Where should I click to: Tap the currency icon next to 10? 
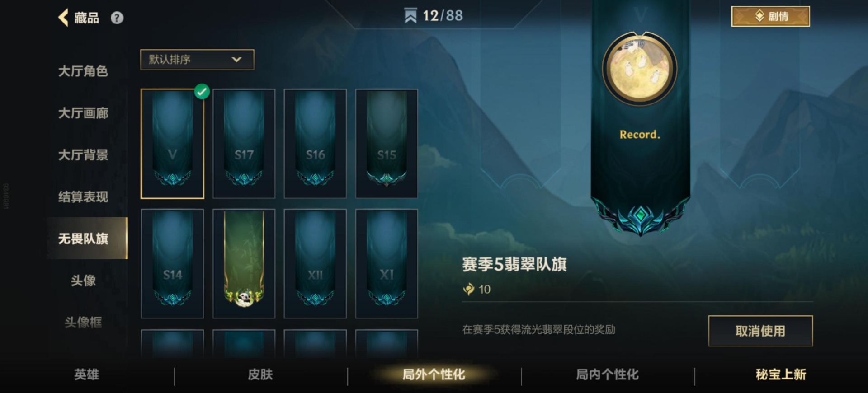click(469, 289)
